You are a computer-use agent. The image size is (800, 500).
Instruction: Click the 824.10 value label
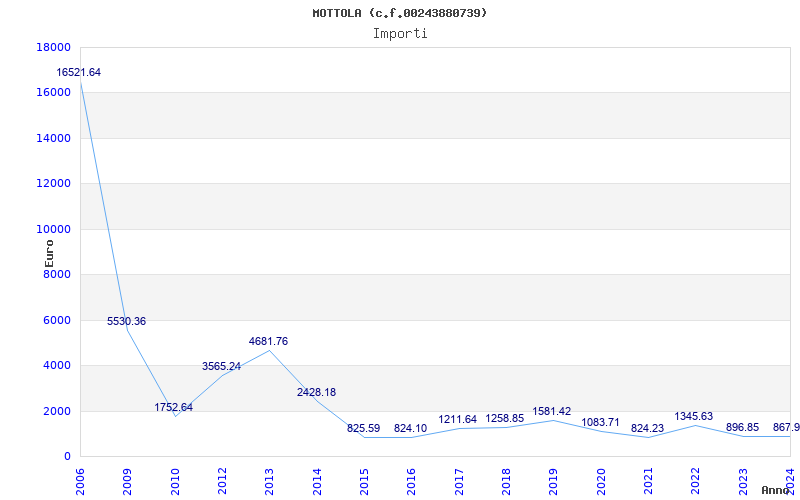pyautogui.click(x=411, y=429)
